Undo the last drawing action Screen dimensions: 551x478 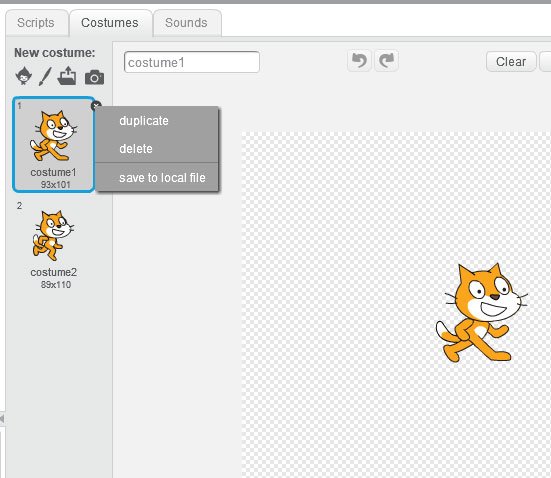pos(359,60)
